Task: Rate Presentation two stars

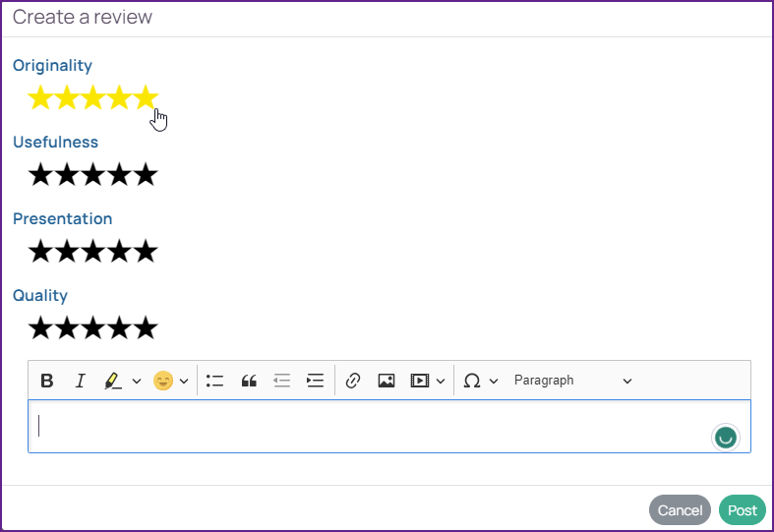Action: [x=67, y=251]
